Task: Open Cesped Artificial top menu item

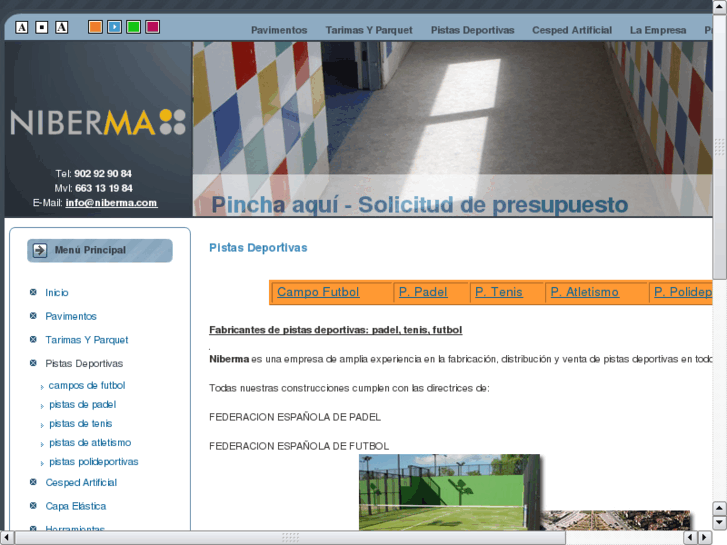Action: [572, 30]
